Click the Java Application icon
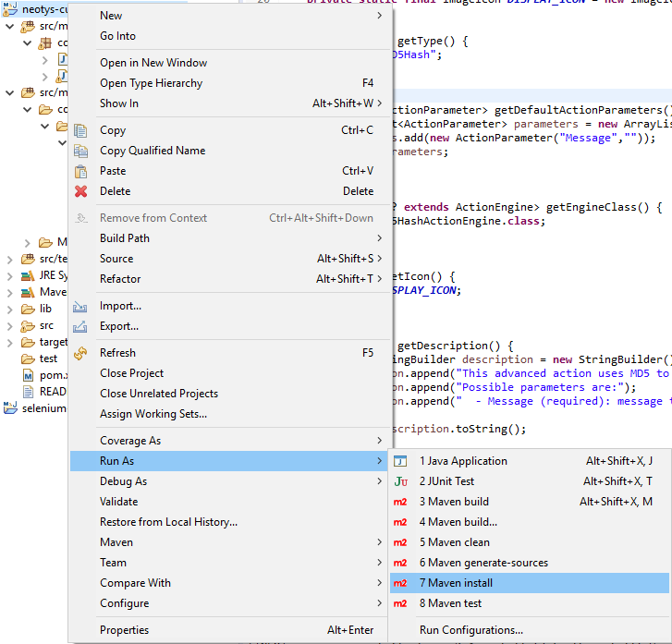Viewport: 672px width, 644px height. [x=400, y=461]
